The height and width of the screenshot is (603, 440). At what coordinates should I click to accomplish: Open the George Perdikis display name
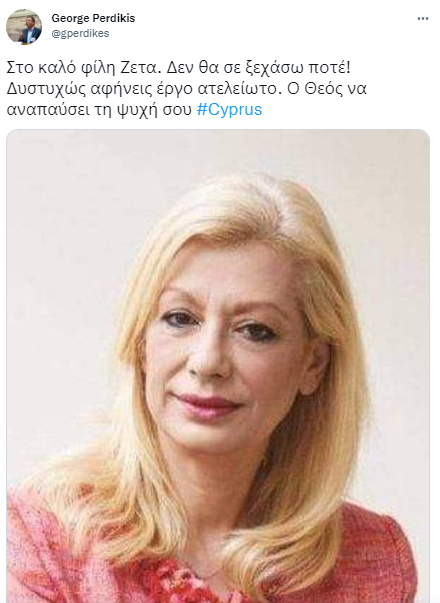coord(93,18)
